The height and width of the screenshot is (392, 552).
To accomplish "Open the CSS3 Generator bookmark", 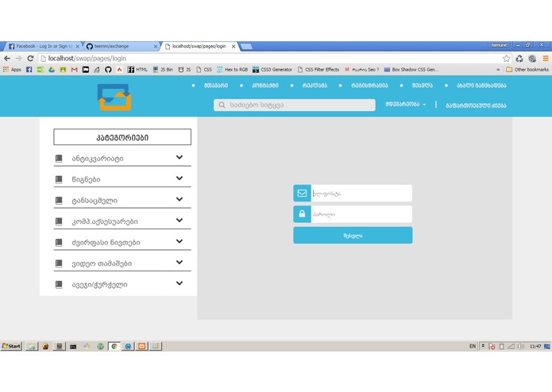I will tap(272, 70).
